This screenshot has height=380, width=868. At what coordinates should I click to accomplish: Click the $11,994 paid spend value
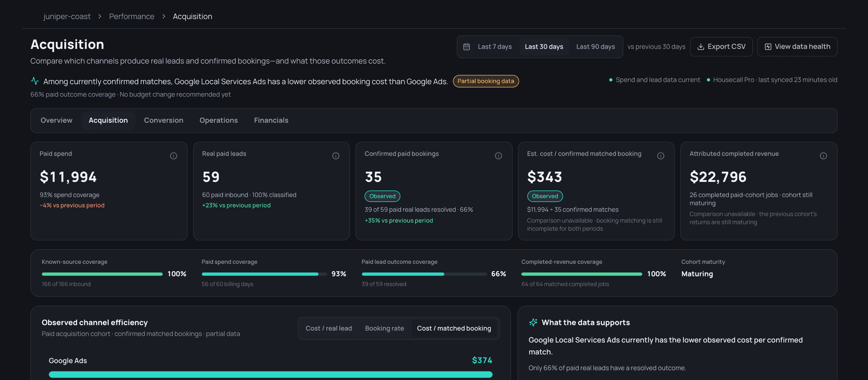click(x=68, y=177)
